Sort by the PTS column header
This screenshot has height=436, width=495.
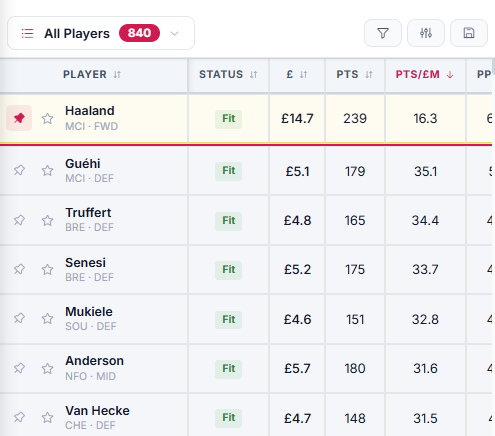[x=354, y=74]
